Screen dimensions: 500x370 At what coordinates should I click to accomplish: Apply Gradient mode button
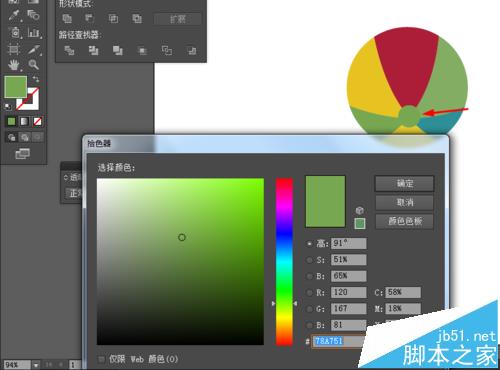coord(24,121)
